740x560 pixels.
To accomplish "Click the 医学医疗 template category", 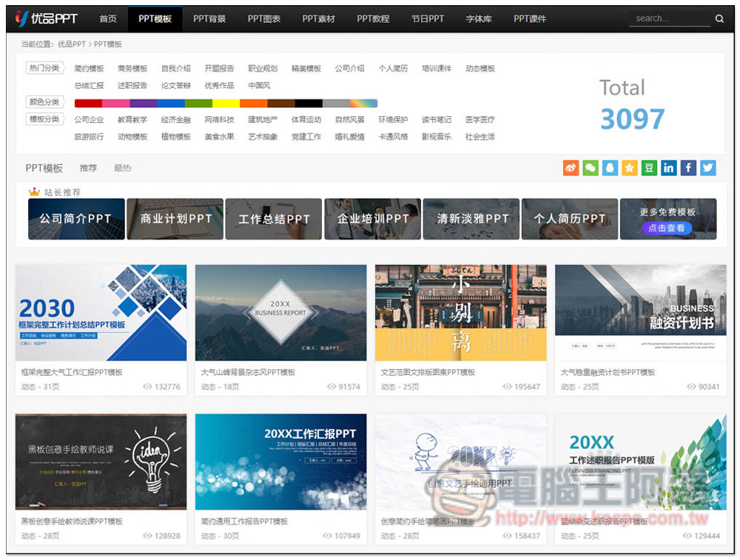I will click(480, 120).
